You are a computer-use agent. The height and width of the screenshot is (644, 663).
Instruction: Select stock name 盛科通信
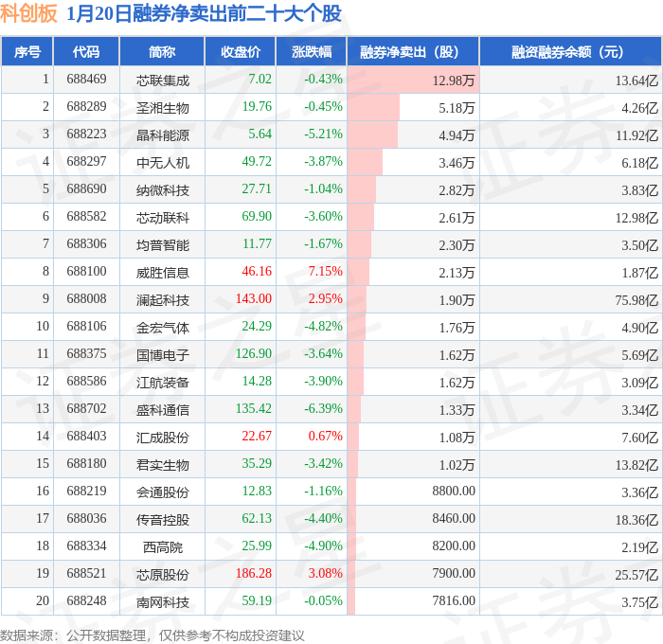tap(162, 410)
